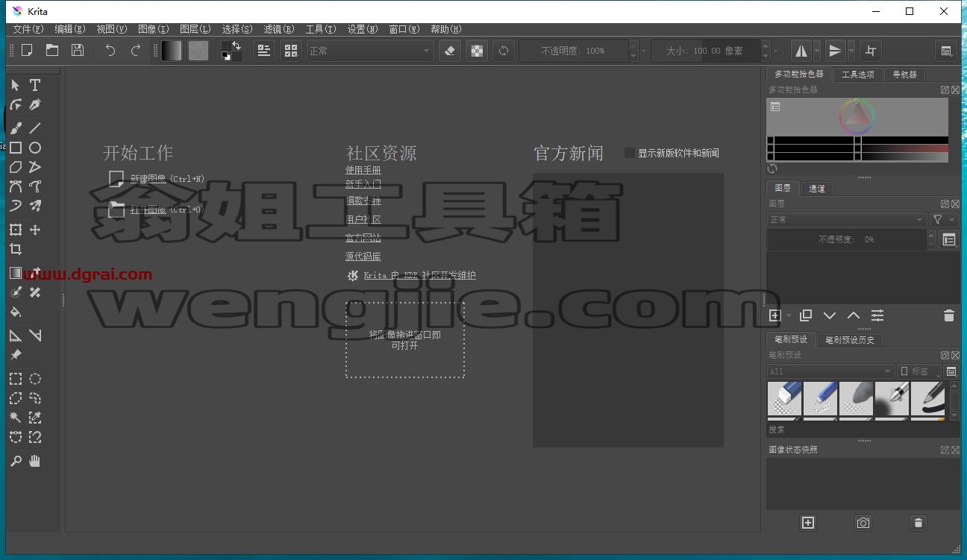Viewport: 967px width, 560px height.
Task: Select the Crop tool
Action: pos(16,249)
